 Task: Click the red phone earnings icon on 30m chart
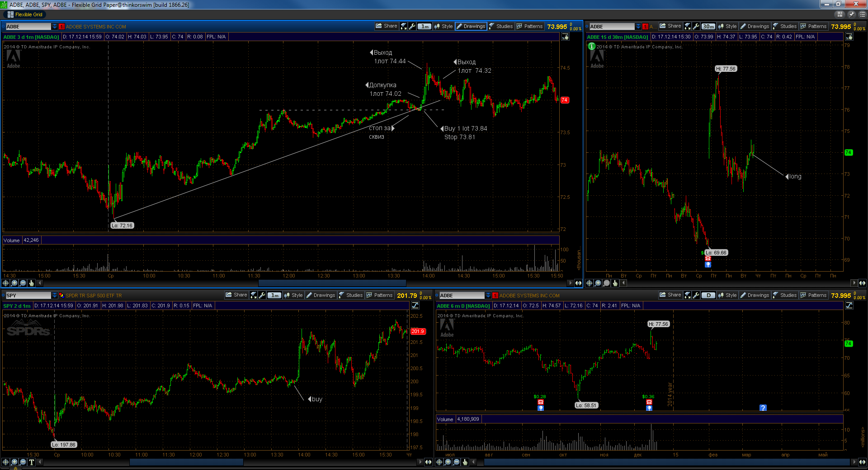pyautogui.click(x=708, y=259)
